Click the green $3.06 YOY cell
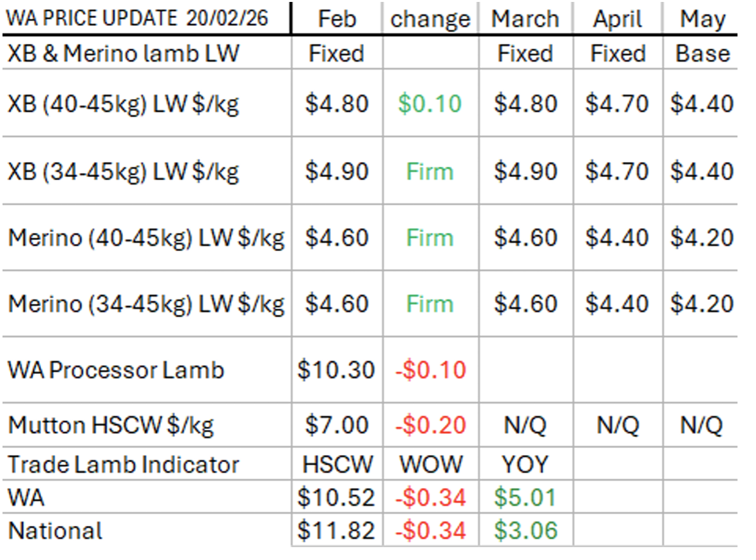The image size is (756, 560). (x=525, y=530)
